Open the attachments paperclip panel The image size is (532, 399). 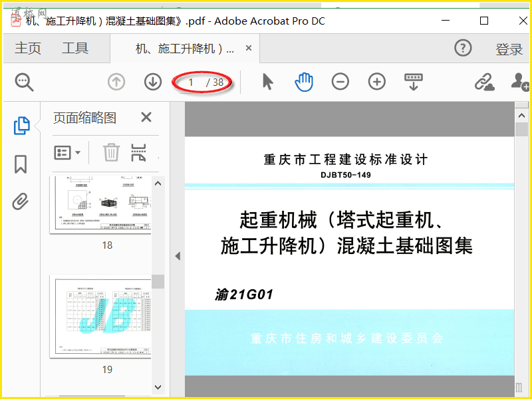coord(21,201)
